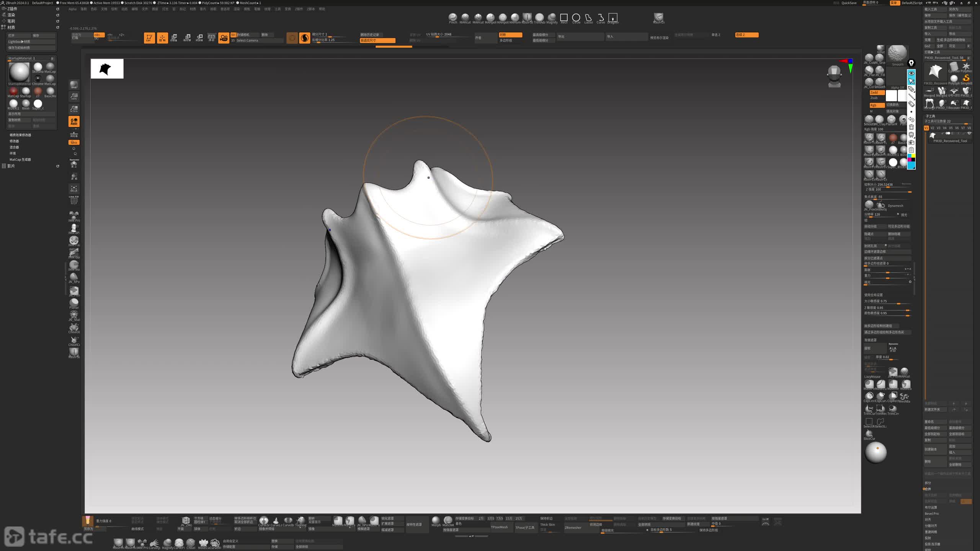Expand the 修改器 material section
The width and height of the screenshot is (980, 551).
tap(14, 141)
